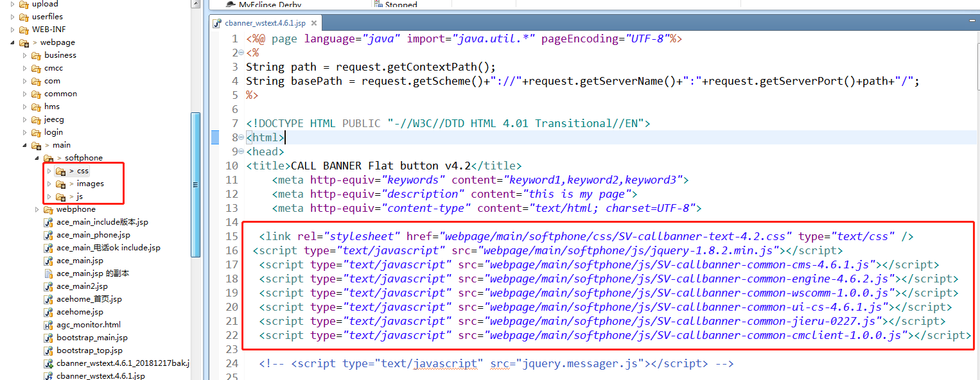Click the js folder icon

(60, 196)
